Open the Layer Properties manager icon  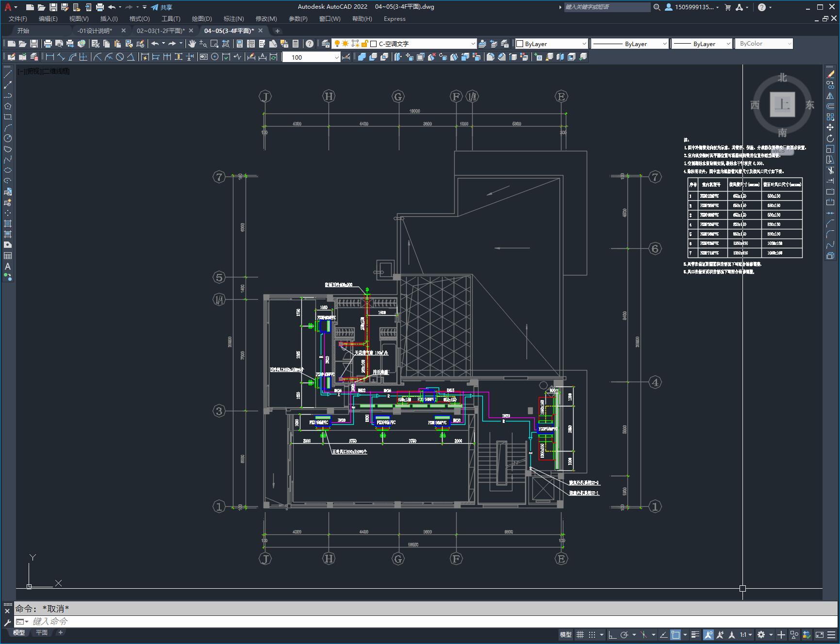click(x=326, y=44)
